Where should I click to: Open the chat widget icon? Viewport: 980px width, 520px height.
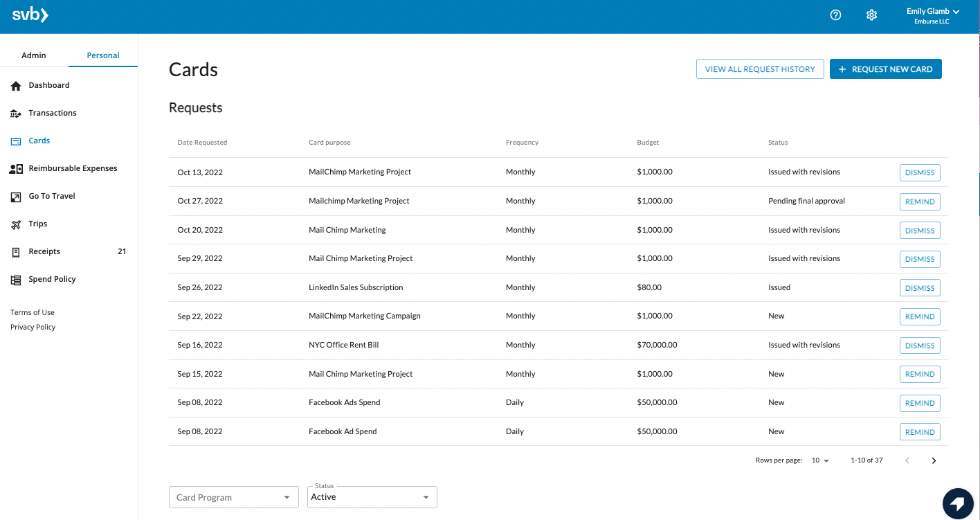958,503
